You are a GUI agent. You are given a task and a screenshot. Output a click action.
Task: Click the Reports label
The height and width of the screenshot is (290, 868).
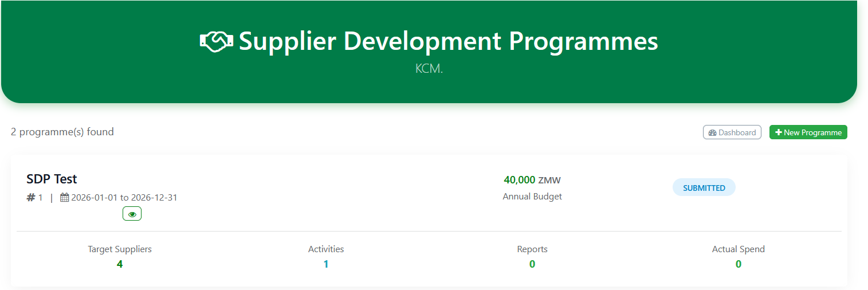coord(532,249)
